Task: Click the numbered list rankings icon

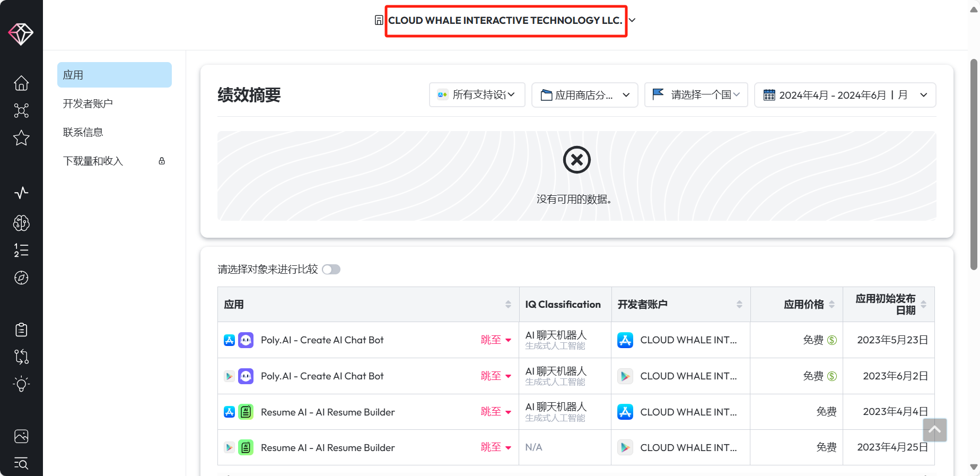Action: (21, 250)
